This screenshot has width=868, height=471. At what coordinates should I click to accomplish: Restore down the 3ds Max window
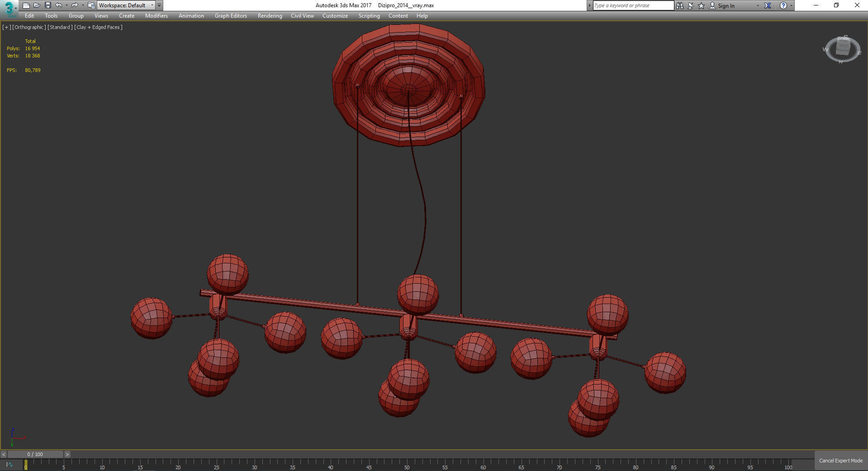coord(836,5)
